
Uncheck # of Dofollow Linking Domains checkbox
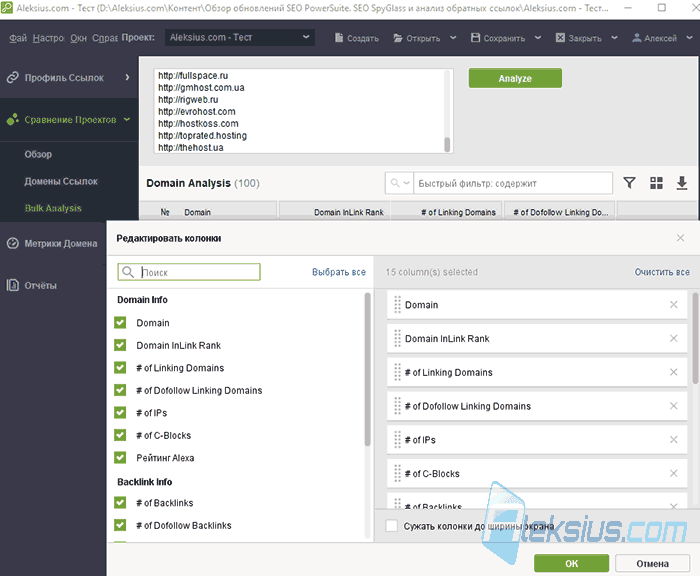120,390
